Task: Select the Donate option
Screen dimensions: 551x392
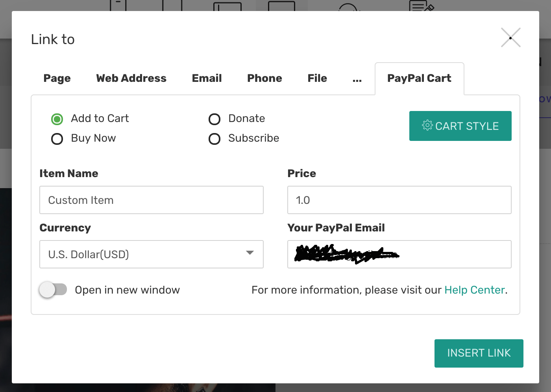Action: [214, 119]
